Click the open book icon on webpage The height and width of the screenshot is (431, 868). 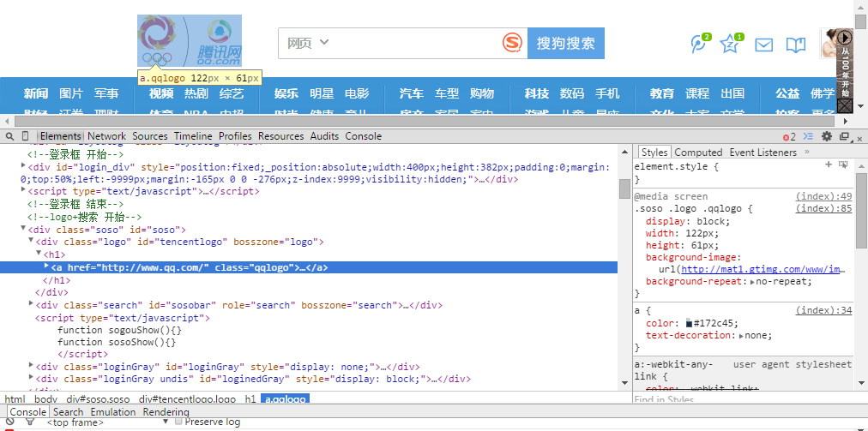click(795, 45)
